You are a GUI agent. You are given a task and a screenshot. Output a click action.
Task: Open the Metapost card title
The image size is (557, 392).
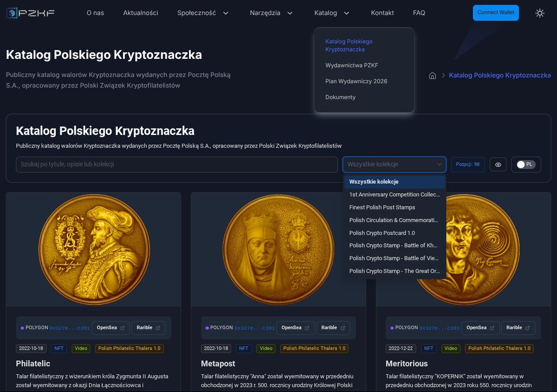click(218, 364)
